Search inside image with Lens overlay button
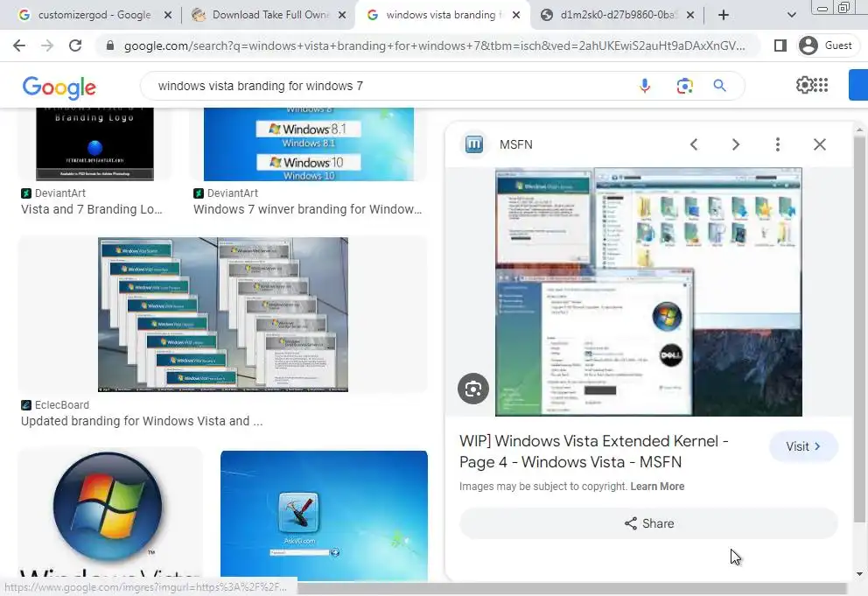Image resolution: width=868 pixels, height=596 pixels. (473, 389)
